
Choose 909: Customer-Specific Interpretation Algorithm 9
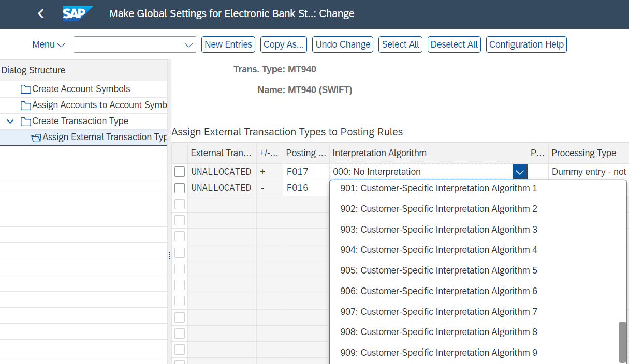(x=438, y=353)
